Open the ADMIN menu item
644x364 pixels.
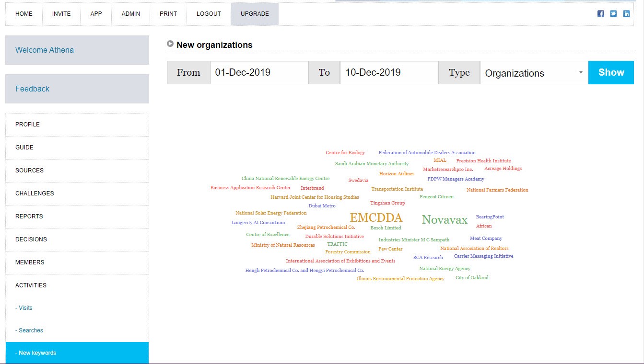131,14
